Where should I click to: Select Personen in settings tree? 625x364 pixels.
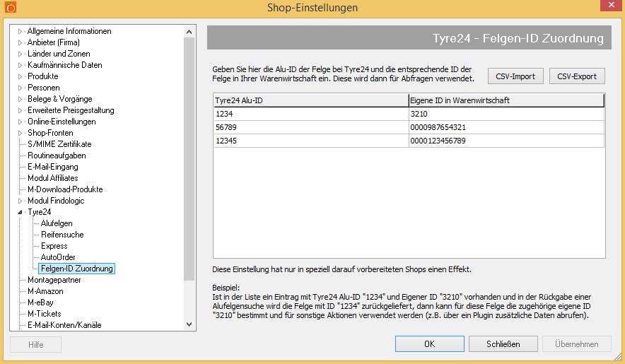click(x=43, y=88)
